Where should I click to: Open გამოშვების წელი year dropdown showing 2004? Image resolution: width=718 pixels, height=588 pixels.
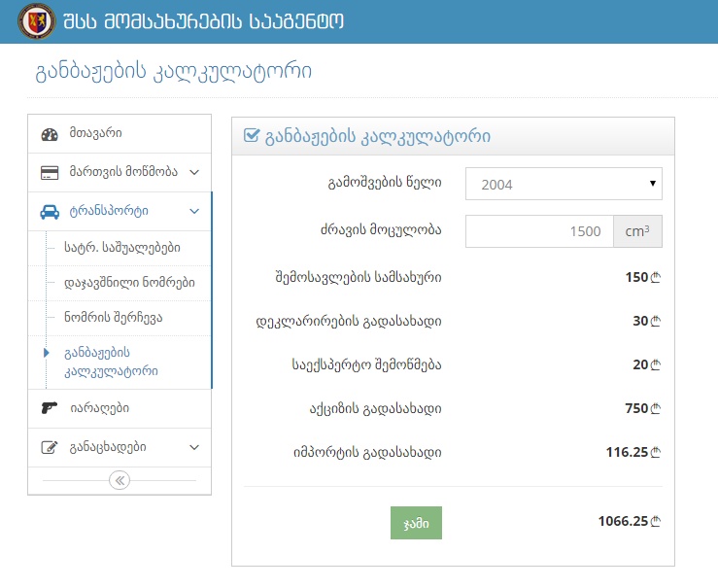pyautogui.click(x=564, y=184)
